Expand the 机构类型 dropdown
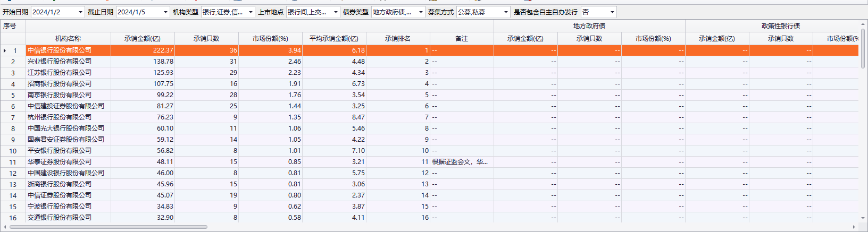The image size is (868, 232). coord(251,12)
